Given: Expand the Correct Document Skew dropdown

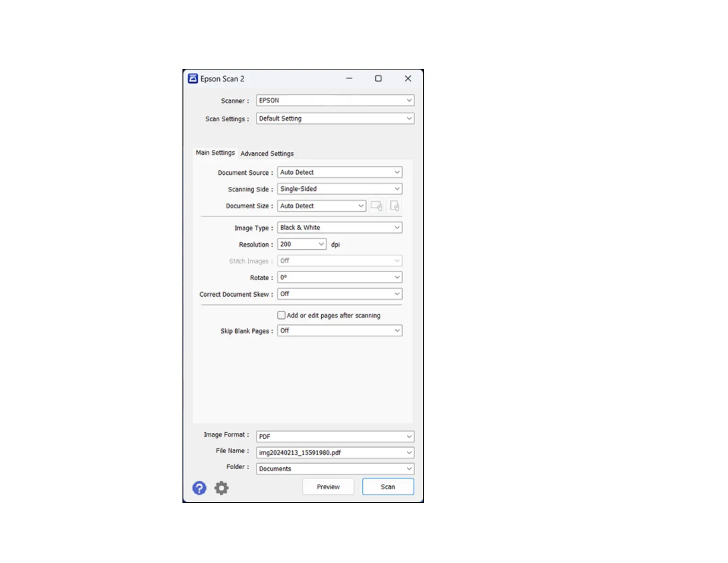Looking at the screenshot, I should (x=340, y=293).
